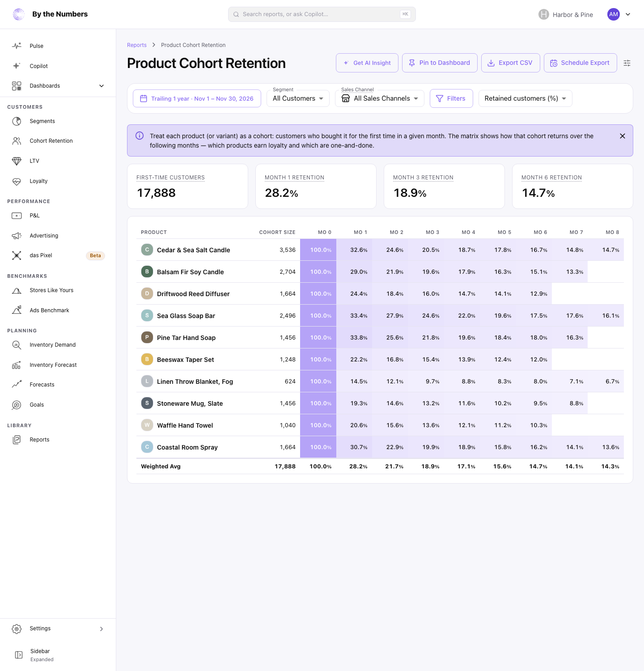Image resolution: width=644 pixels, height=671 pixels.
Task: Open the All Sales Channels dropdown
Action: click(380, 98)
